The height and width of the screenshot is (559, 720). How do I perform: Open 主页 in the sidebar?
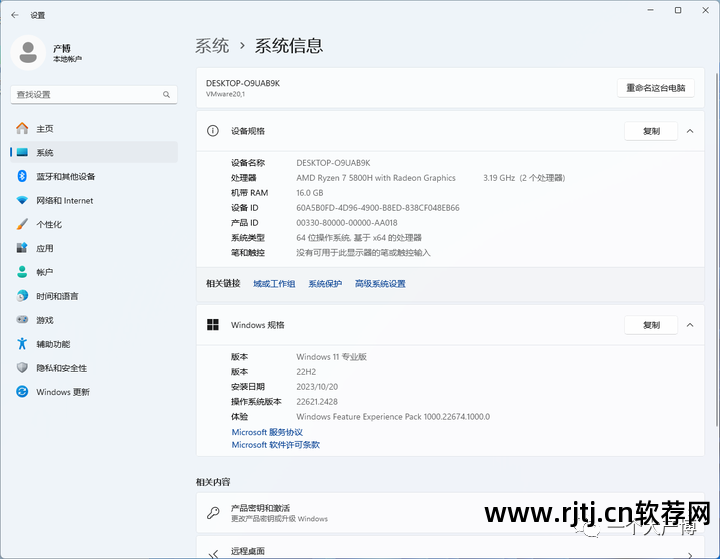(94, 129)
